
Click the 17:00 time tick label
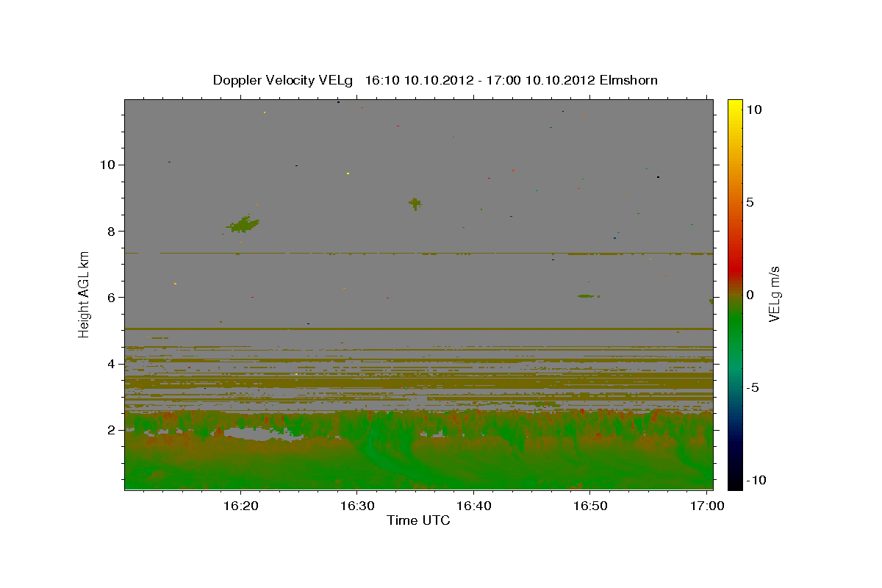(x=706, y=506)
